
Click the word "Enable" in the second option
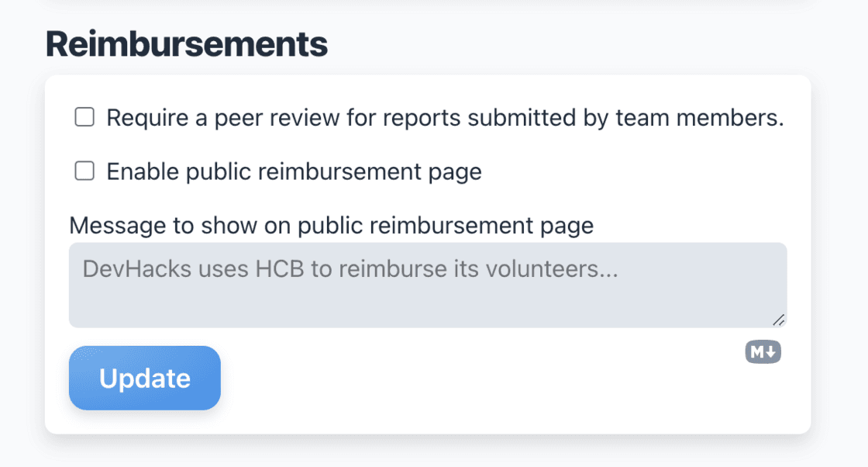(x=143, y=171)
